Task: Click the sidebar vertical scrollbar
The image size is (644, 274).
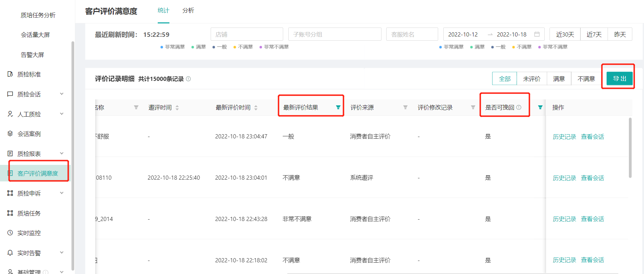Action: click(73, 156)
